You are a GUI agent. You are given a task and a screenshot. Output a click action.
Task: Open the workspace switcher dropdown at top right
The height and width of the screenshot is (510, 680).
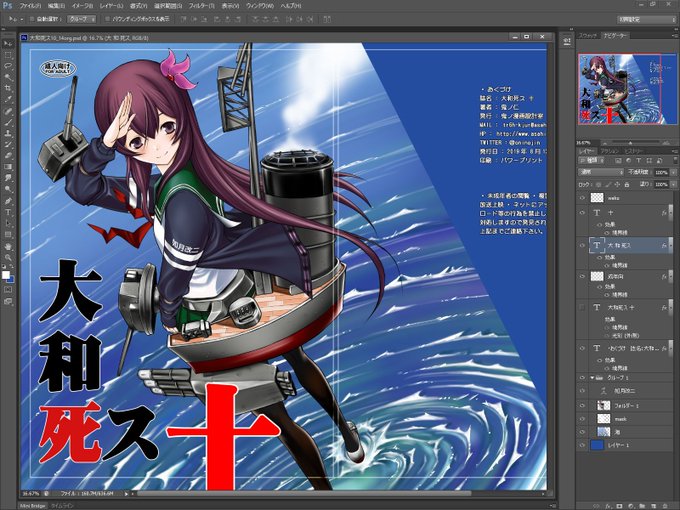pyautogui.click(x=646, y=19)
